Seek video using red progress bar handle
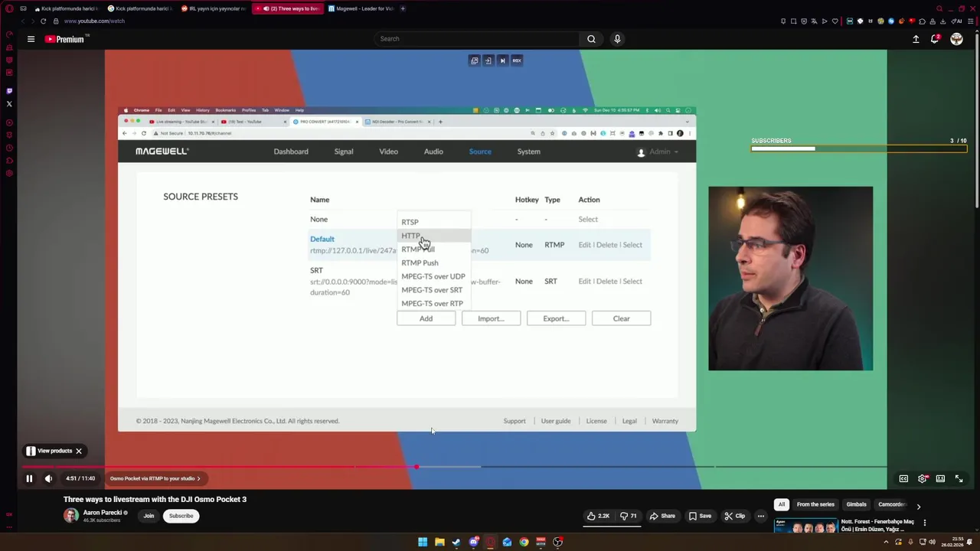Image resolution: width=980 pixels, height=551 pixels. pyautogui.click(x=416, y=467)
